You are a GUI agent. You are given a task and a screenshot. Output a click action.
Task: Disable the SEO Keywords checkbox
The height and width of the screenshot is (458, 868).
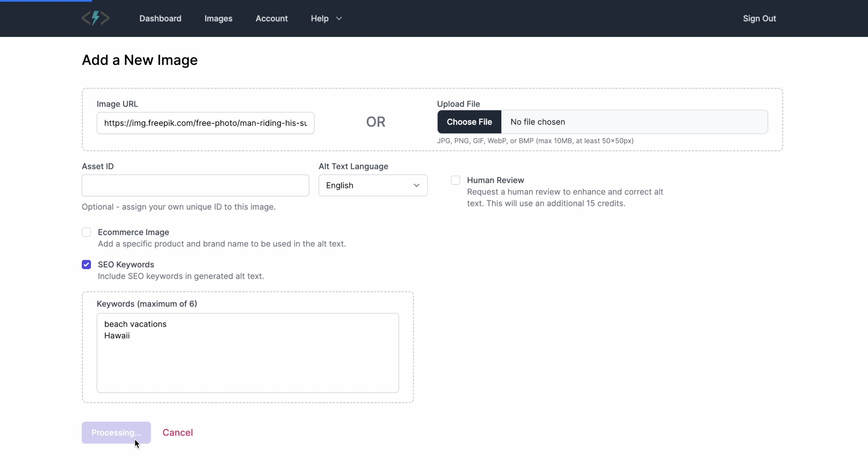pos(86,264)
